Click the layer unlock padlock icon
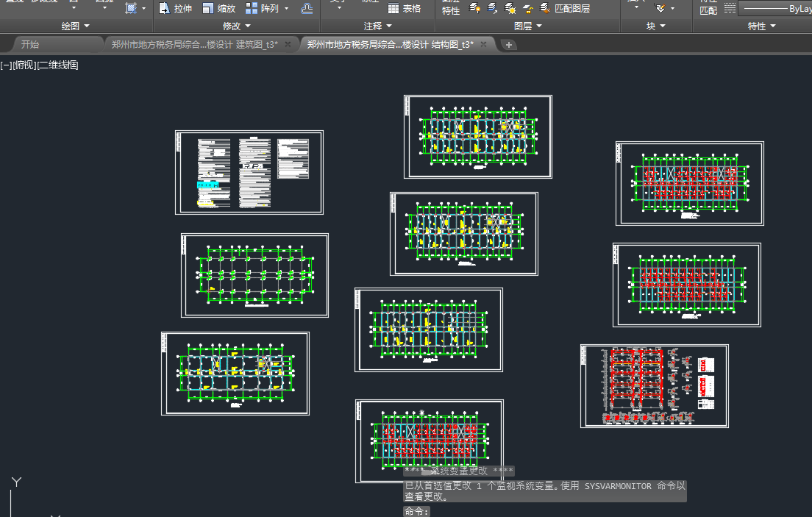812x517 pixels. [528, 9]
